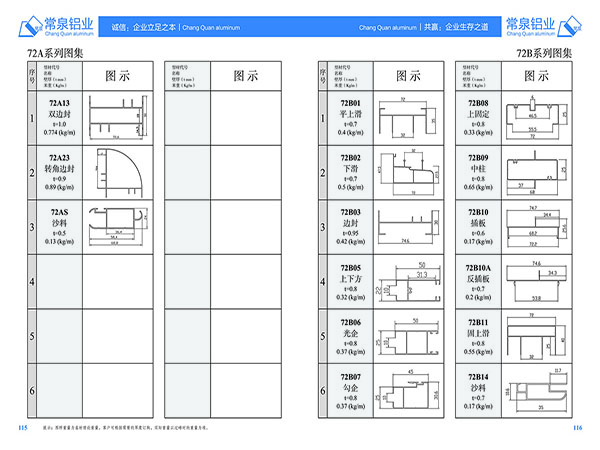Image resolution: width=600 pixels, height=450 pixels.
Task: Click the 诚信：企业立足之本 banner slogan
Action: [x=143, y=27]
